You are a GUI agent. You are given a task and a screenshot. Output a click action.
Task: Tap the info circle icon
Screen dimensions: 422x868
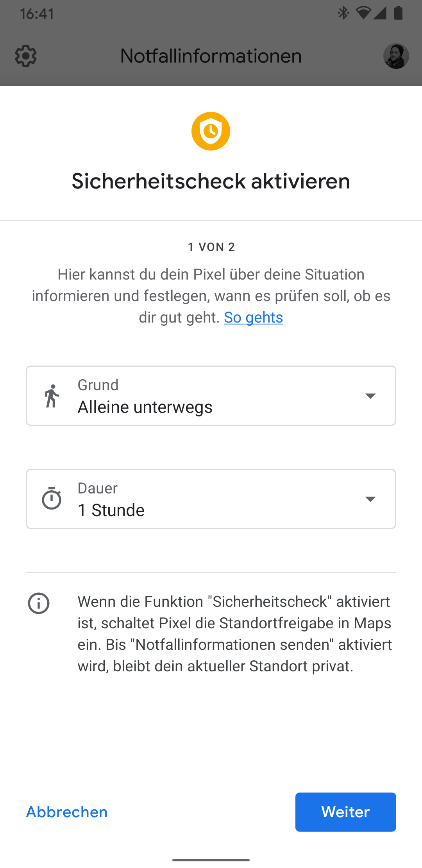point(39,603)
